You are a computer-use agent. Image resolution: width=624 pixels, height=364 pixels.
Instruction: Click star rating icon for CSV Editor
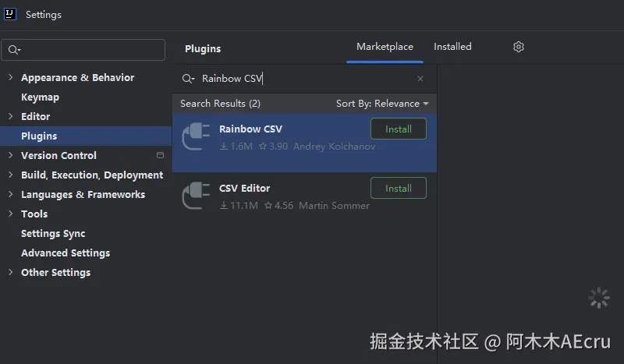click(268, 206)
